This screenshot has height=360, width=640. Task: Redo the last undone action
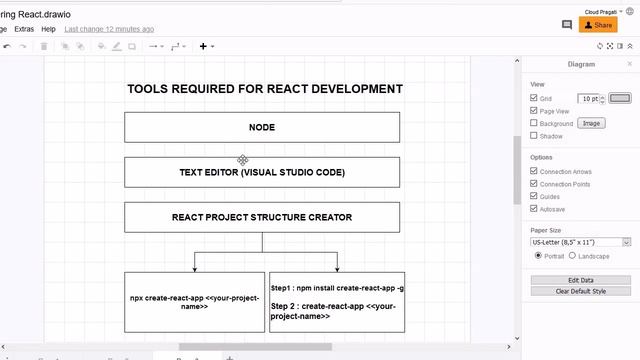tap(23, 47)
